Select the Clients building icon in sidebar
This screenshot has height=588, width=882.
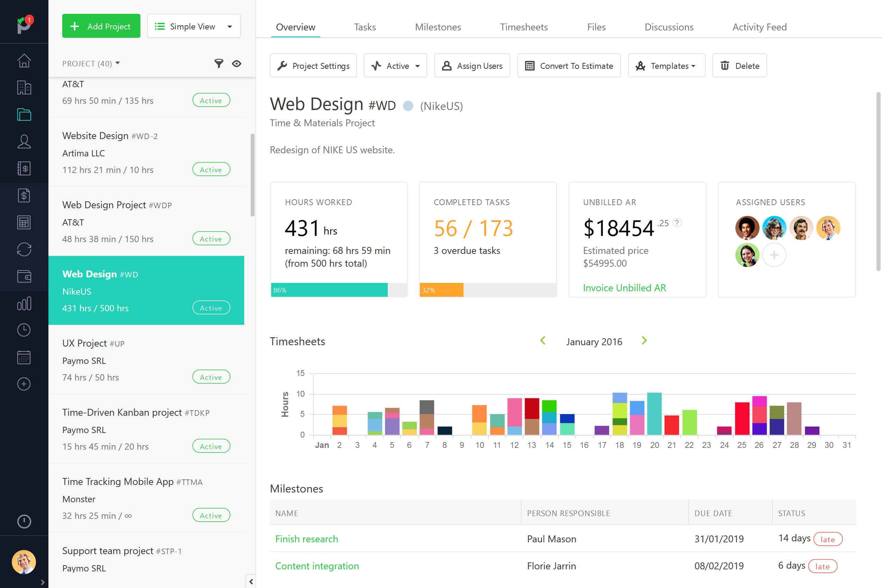tap(24, 88)
